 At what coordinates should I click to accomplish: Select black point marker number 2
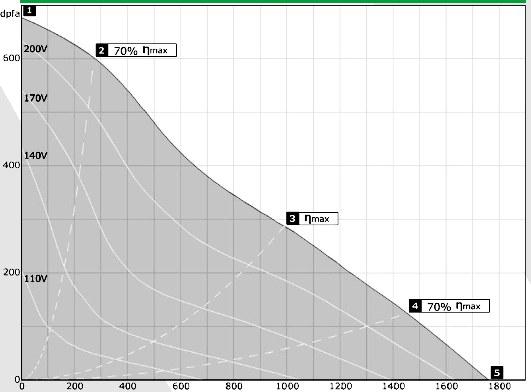[102, 50]
